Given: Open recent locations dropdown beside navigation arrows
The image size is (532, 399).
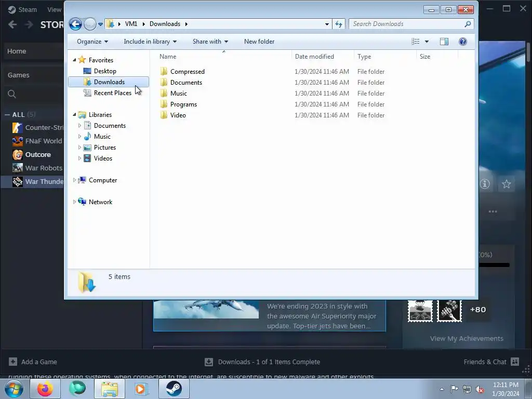Looking at the screenshot, I should point(100,24).
